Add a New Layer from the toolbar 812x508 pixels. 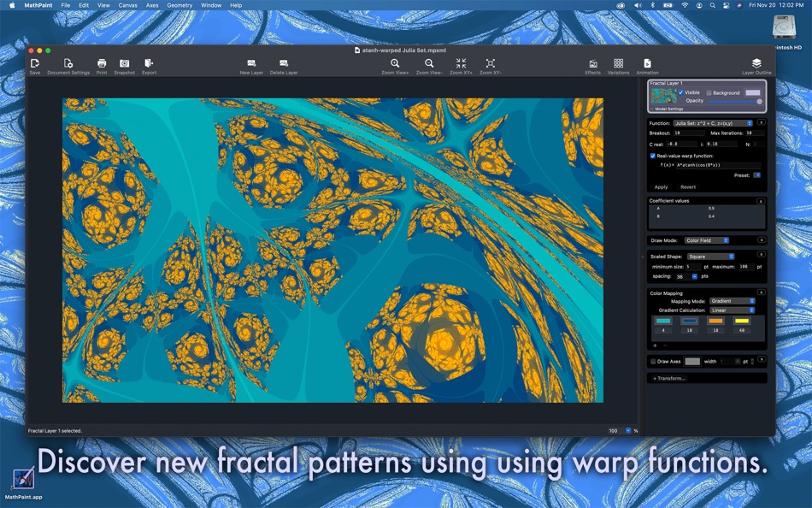[x=251, y=63]
